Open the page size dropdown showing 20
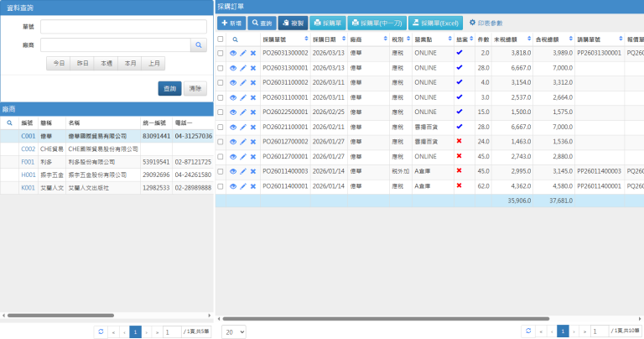The width and height of the screenshot is (644, 339). click(233, 331)
